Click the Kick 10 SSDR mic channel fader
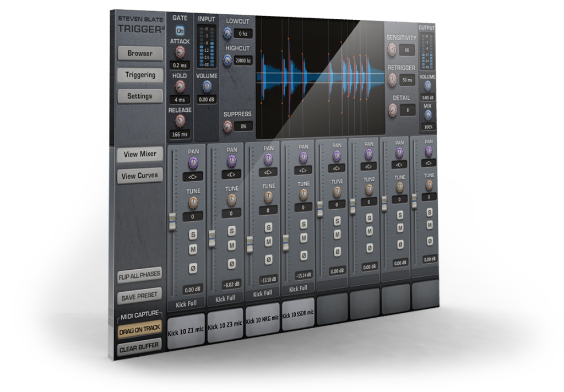The width and height of the screenshot is (564, 392). [286, 243]
